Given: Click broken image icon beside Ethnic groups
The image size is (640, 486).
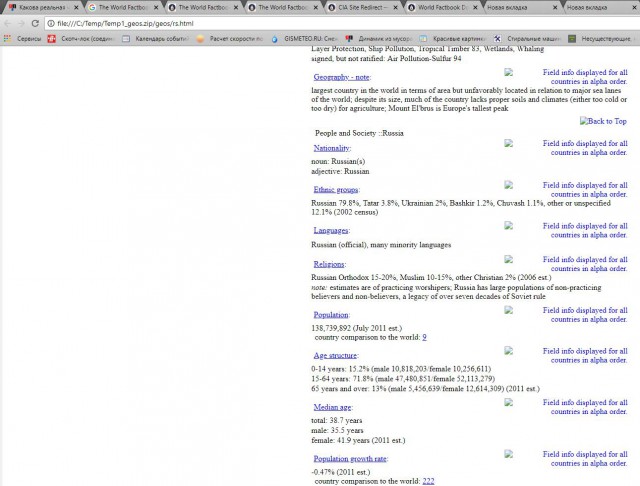Looking at the screenshot, I should click(508, 184).
